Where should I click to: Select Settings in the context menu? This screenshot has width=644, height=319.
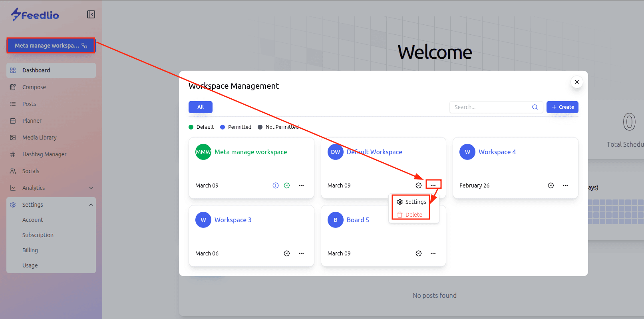click(x=411, y=202)
